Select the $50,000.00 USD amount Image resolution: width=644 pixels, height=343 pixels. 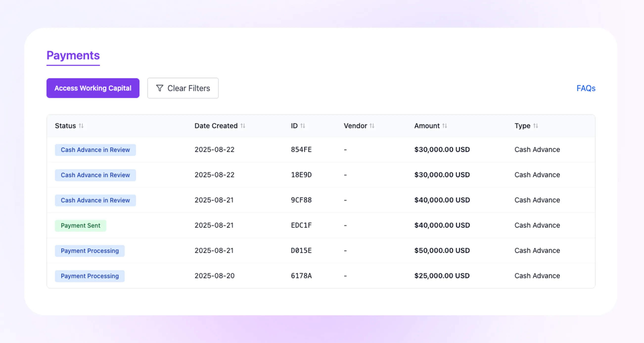click(442, 250)
